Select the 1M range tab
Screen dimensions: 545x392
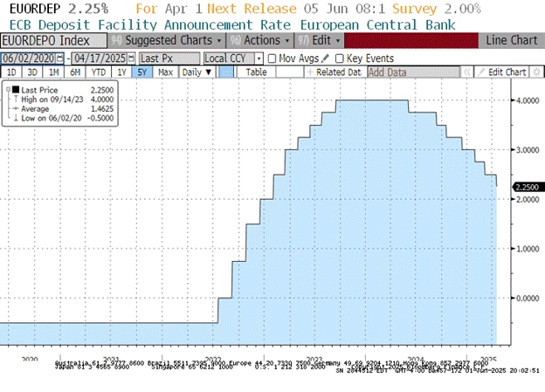[54, 72]
